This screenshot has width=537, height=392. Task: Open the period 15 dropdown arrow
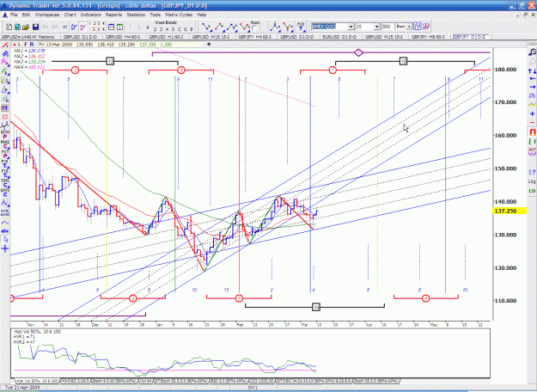[x=376, y=27]
